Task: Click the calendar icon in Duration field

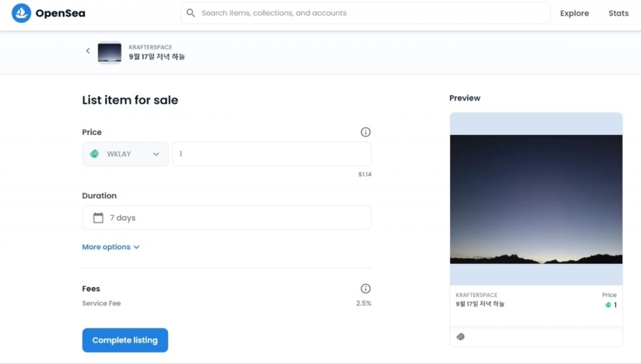Action: click(98, 218)
